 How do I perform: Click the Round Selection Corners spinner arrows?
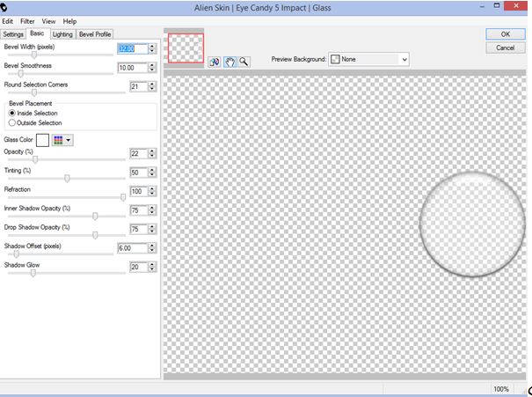pyautogui.click(x=152, y=86)
